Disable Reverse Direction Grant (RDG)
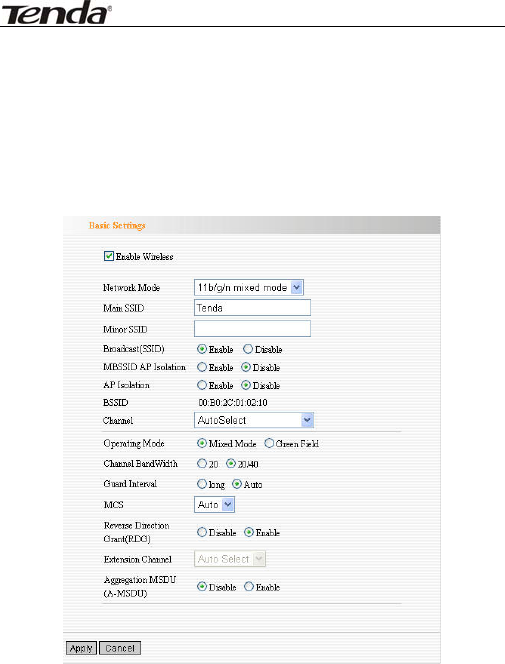This screenshot has width=505, height=664. 202,532
